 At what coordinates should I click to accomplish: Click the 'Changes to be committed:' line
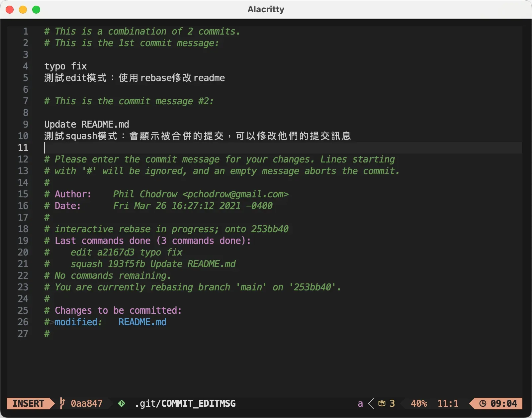tap(113, 310)
